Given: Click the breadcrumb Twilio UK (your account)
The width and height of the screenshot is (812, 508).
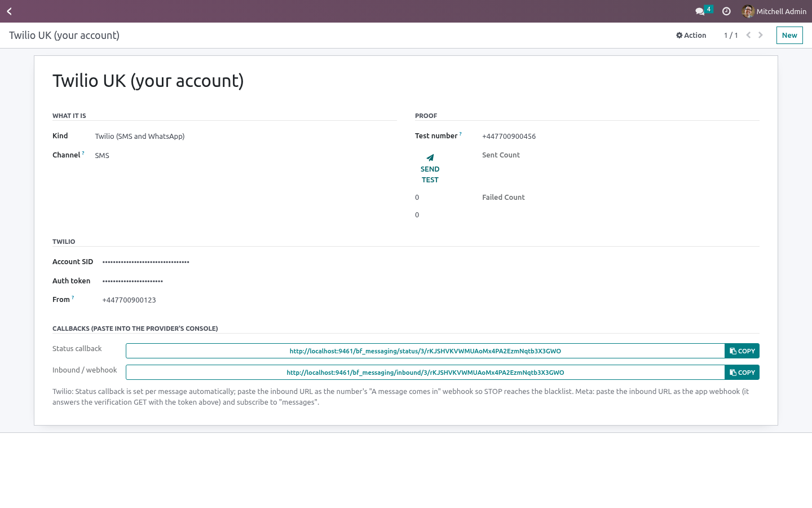Looking at the screenshot, I should coord(64,35).
